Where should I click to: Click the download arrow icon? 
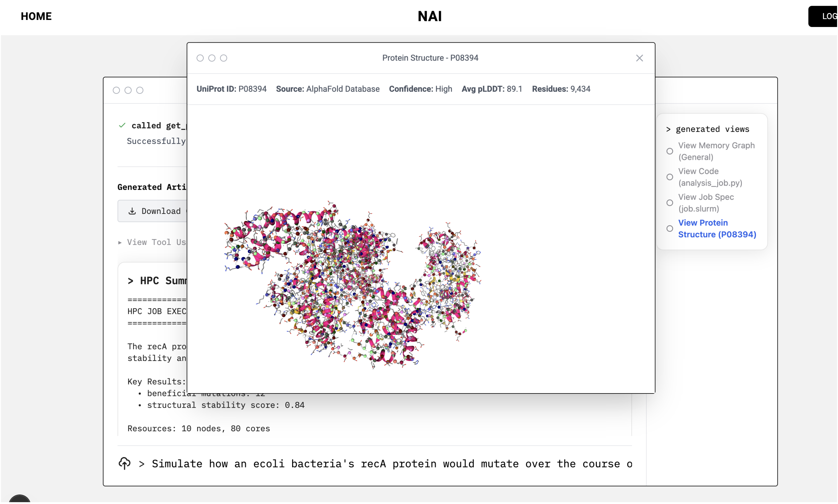pyautogui.click(x=132, y=211)
